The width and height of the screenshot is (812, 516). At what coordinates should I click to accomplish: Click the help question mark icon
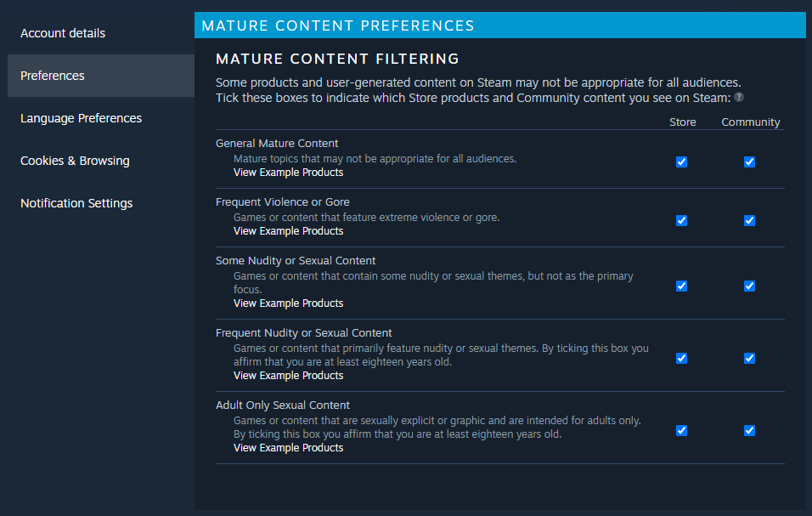(x=739, y=97)
